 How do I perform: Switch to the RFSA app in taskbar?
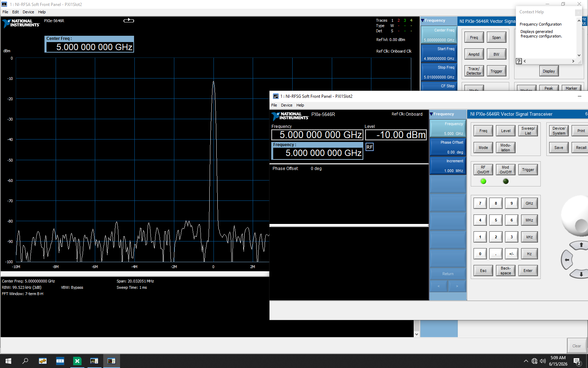coord(94,361)
